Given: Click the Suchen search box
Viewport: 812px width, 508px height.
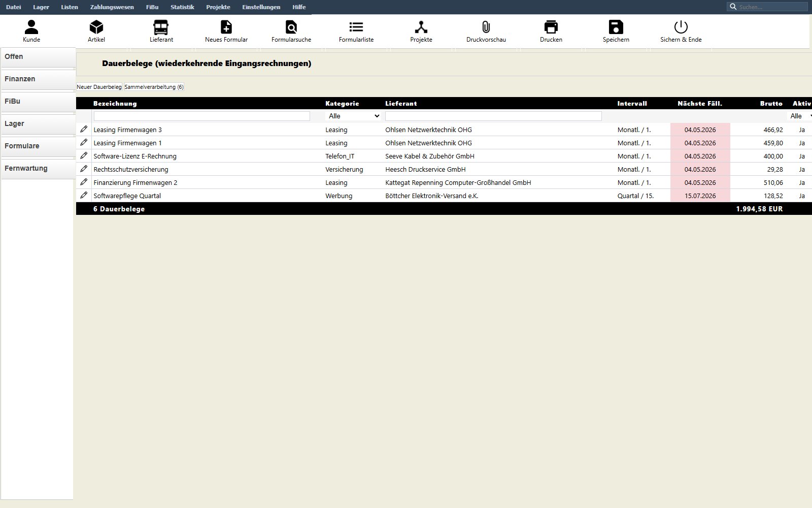Looking at the screenshot, I should tap(767, 7).
